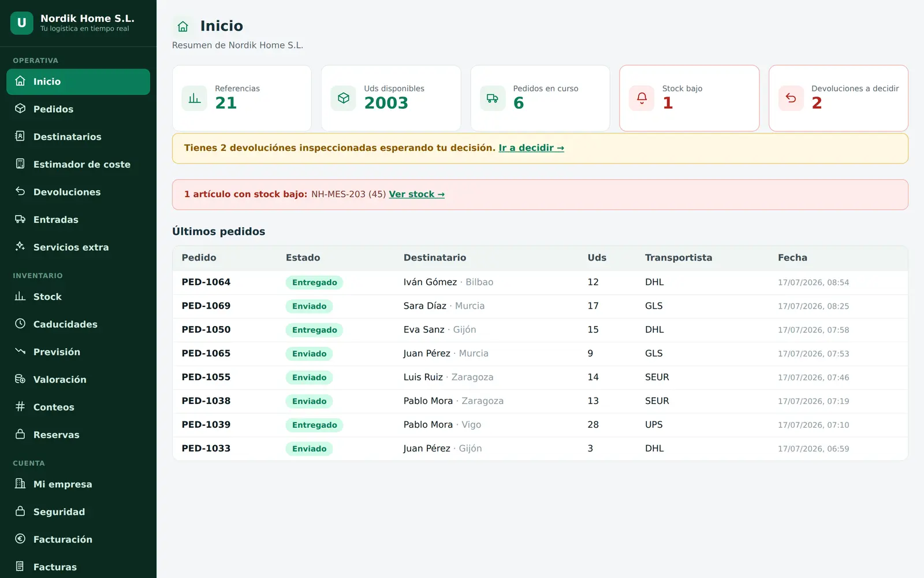Click the Devoluciones a decidir summary card
The width and height of the screenshot is (924, 578).
pos(839,98)
